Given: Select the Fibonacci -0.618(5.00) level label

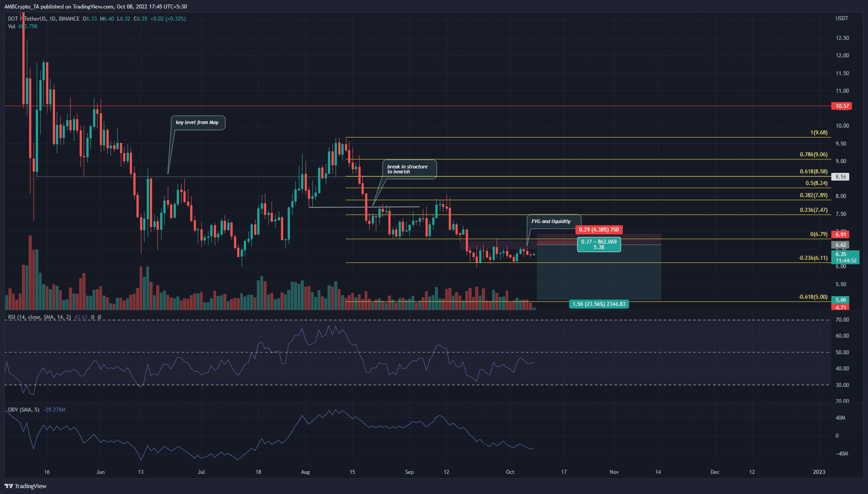Looking at the screenshot, I should [x=813, y=297].
